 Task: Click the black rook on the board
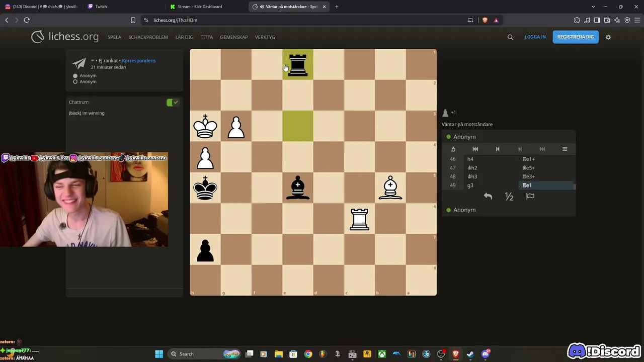click(298, 65)
